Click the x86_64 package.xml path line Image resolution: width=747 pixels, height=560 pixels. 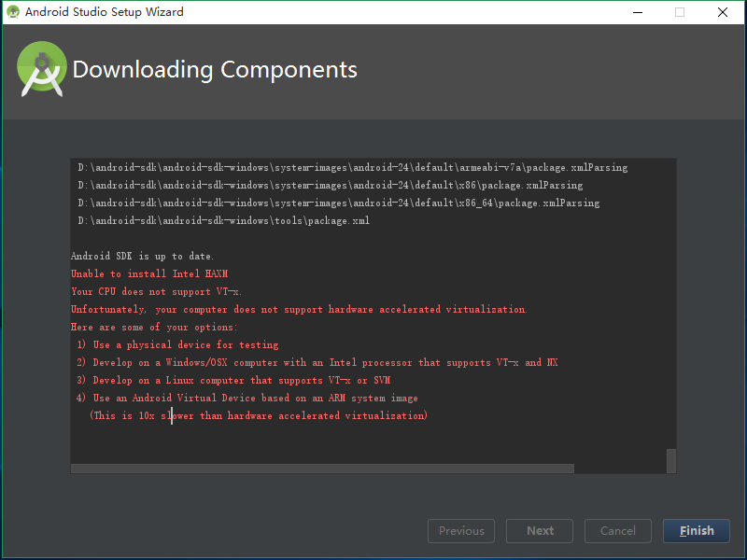coord(339,203)
